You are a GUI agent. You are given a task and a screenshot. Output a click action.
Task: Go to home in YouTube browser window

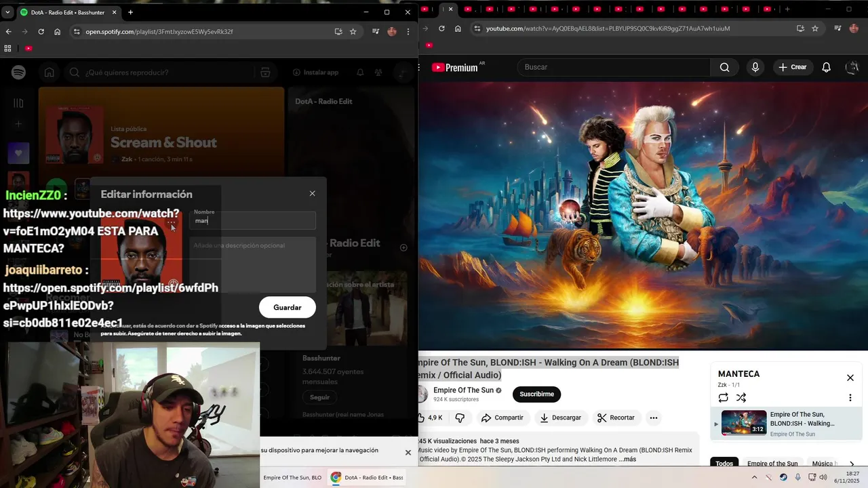458,28
